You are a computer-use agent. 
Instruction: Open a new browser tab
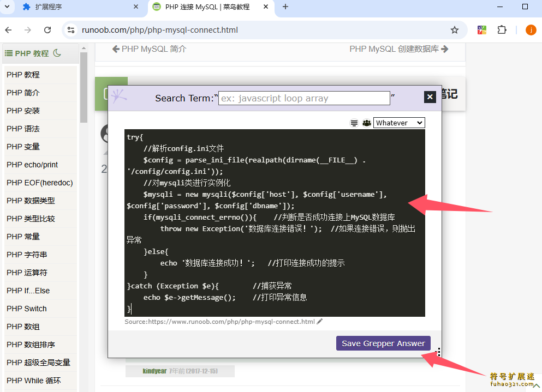coord(285,7)
